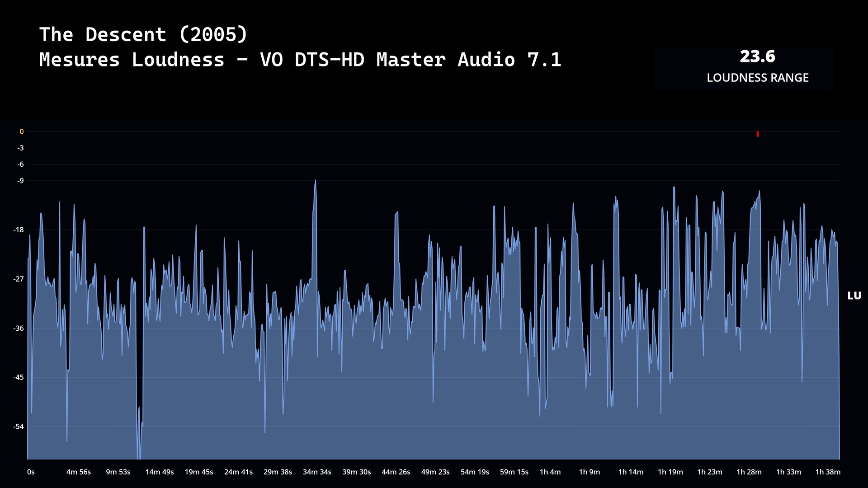Click the -18 level axis label
Viewport: 868px width, 488px height.
(x=19, y=230)
